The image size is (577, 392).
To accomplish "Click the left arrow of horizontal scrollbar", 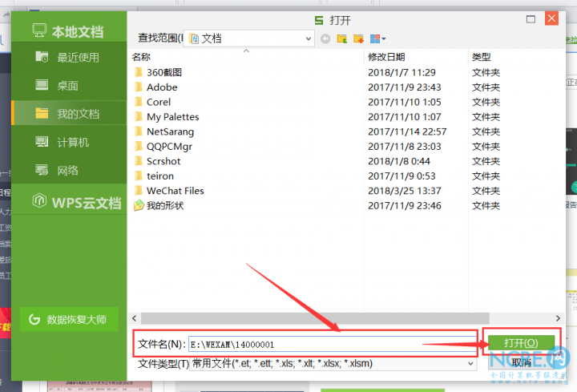I will [x=135, y=318].
